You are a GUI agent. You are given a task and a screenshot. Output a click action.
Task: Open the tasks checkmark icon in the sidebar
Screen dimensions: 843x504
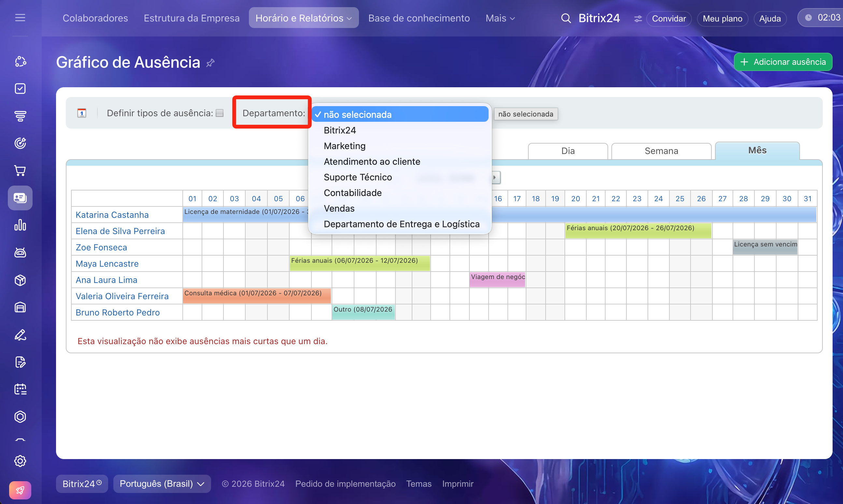[21, 89]
